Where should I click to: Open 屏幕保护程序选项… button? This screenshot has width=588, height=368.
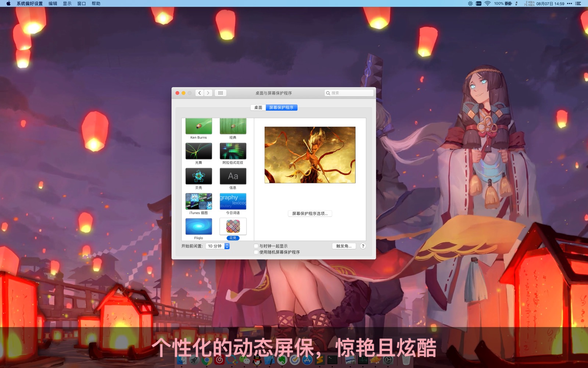(x=310, y=213)
